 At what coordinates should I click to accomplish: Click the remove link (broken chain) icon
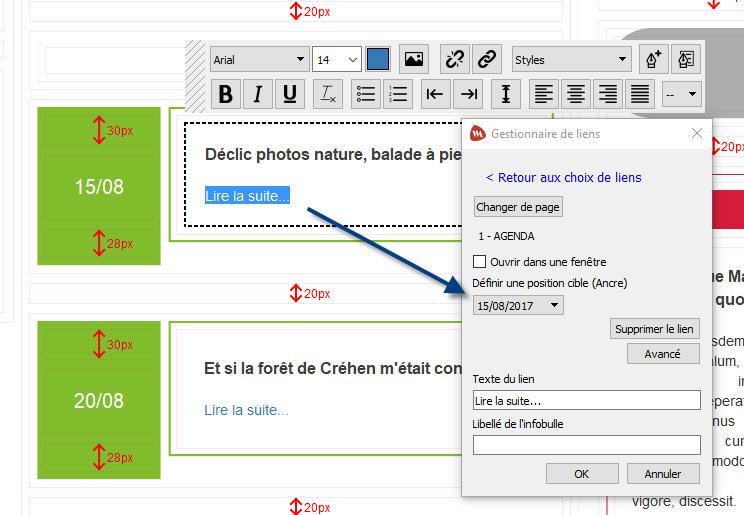tap(455, 60)
